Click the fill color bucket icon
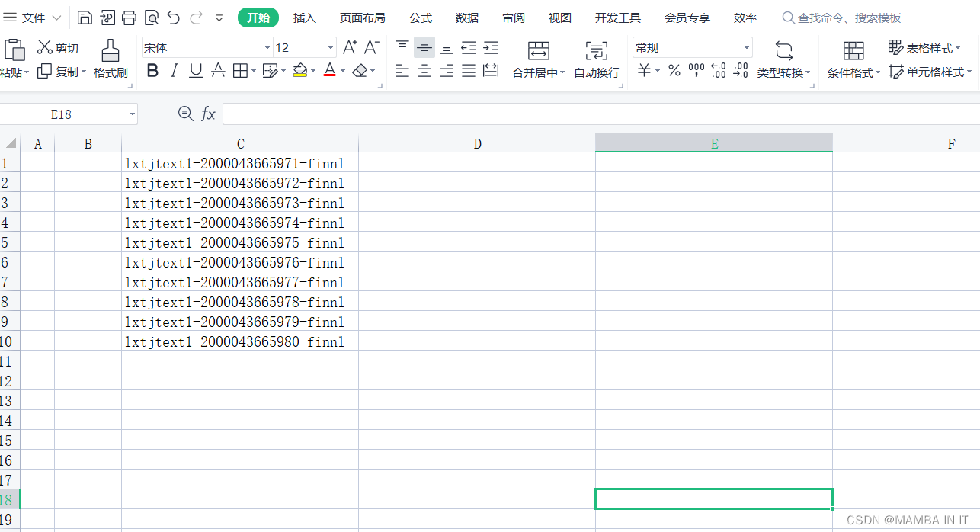980x532 pixels. (x=300, y=71)
